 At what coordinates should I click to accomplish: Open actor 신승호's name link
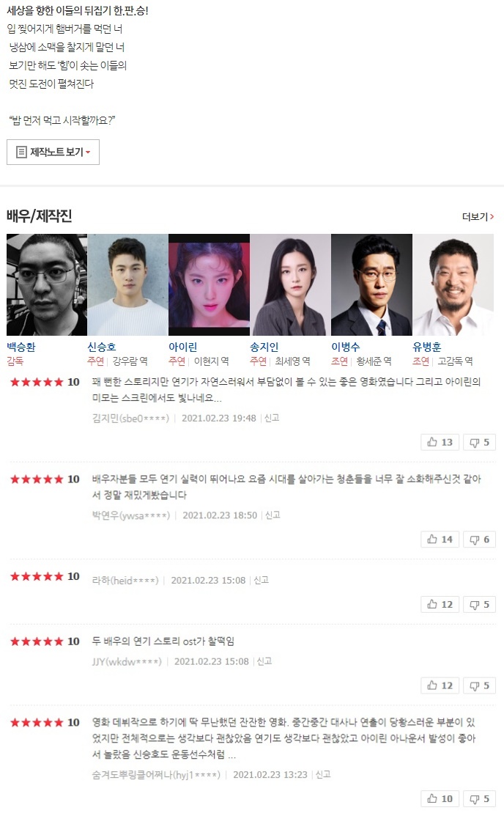pos(102,347)
